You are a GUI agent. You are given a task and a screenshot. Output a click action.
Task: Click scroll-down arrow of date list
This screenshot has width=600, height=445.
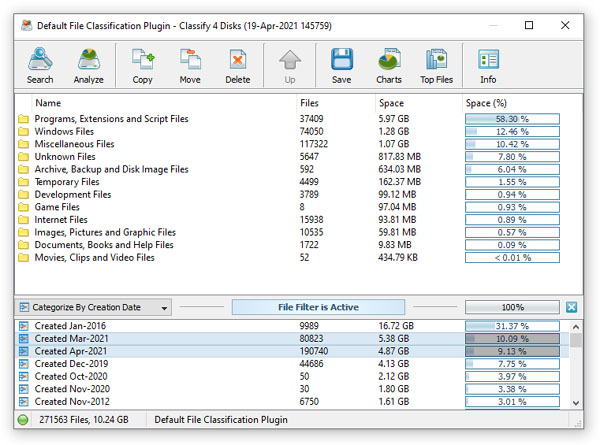coord(576,403)
